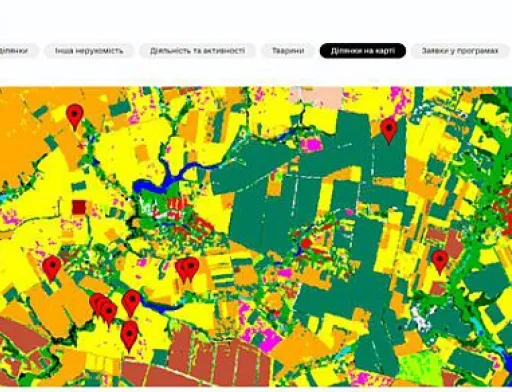
Task: Click the front marker of the three-marker cluster
Action: pos(109,315)
